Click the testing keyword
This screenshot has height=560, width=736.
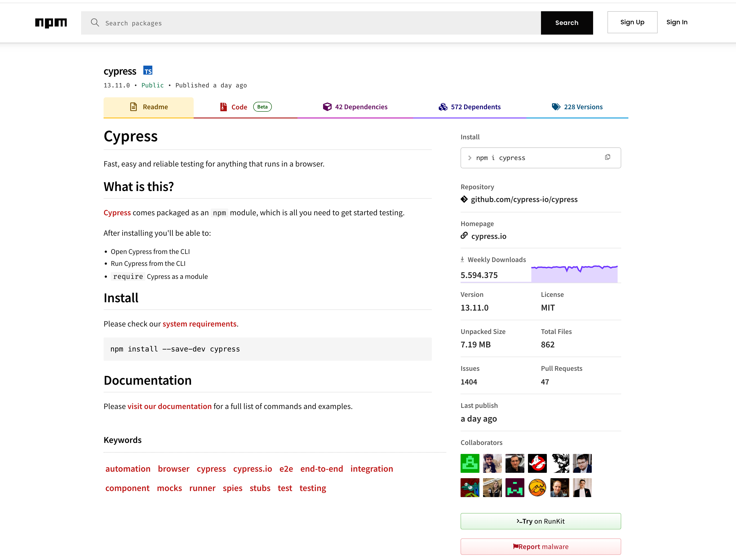[313, 488]
